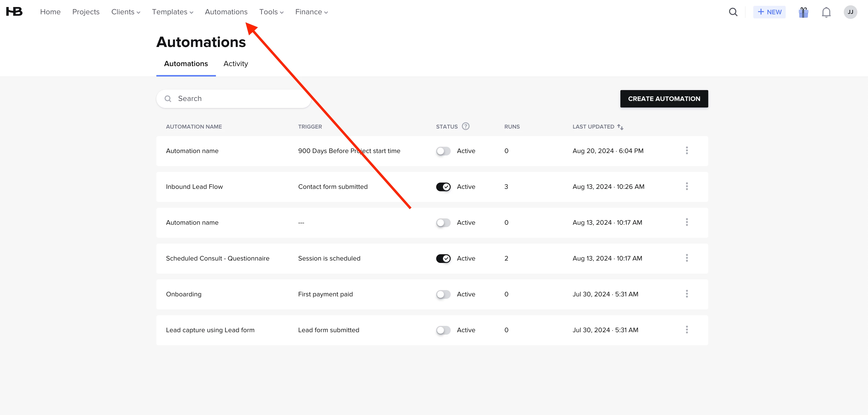Viewport: 868px width, 415px height.
Task: Open the global search magnifier icon
Action: [733, 12]
